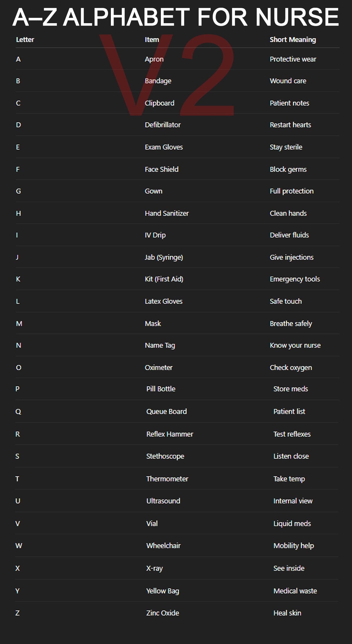Click the 'Restart hearts' meaning text
This screenshot has width=352, height=644.
[290, 125]
